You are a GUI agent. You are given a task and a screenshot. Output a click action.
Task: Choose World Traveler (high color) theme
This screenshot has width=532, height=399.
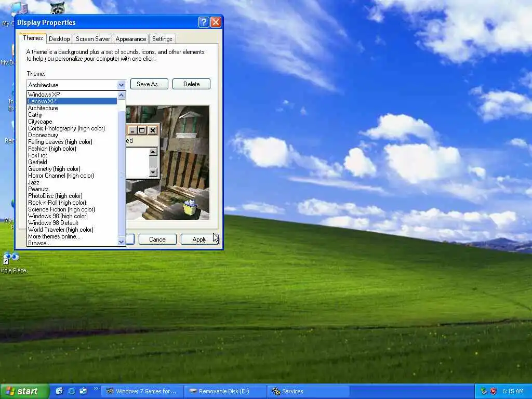(72, 230)
